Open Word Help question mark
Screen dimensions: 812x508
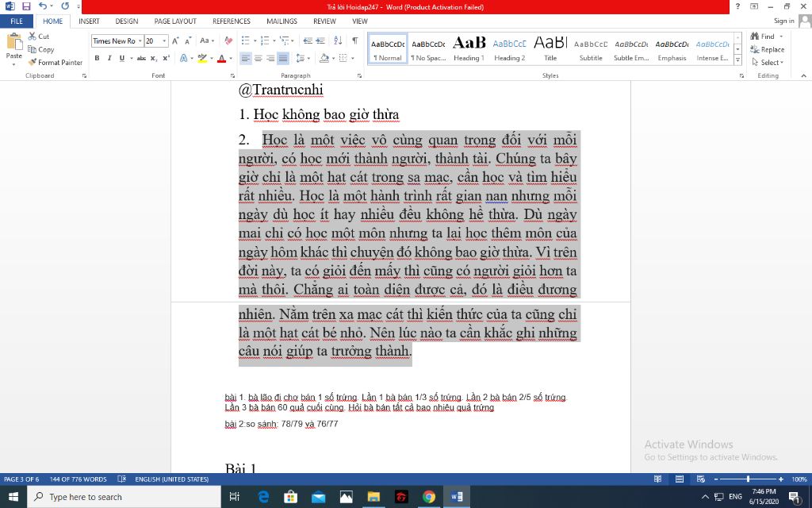(737, 6)
